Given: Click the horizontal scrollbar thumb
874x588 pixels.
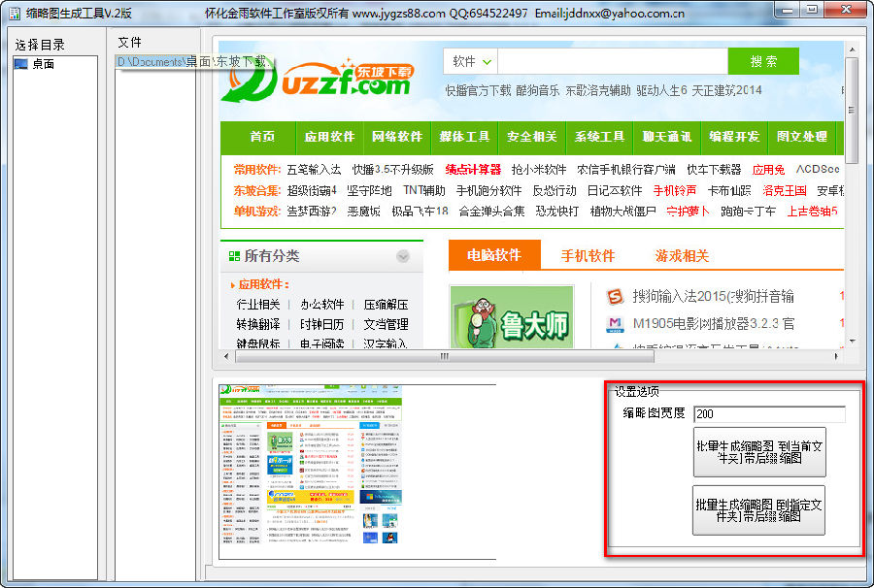Looking at the screenshot, I should [x=444, y=356].
